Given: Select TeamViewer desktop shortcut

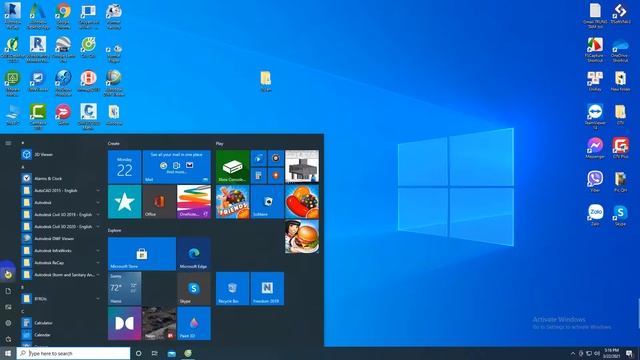Looking at the screenshot, I should click(595, 116).
